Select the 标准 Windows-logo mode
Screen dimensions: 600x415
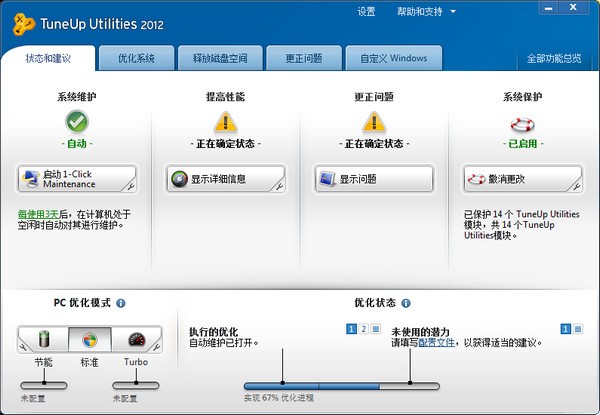[x=90, y=340]
